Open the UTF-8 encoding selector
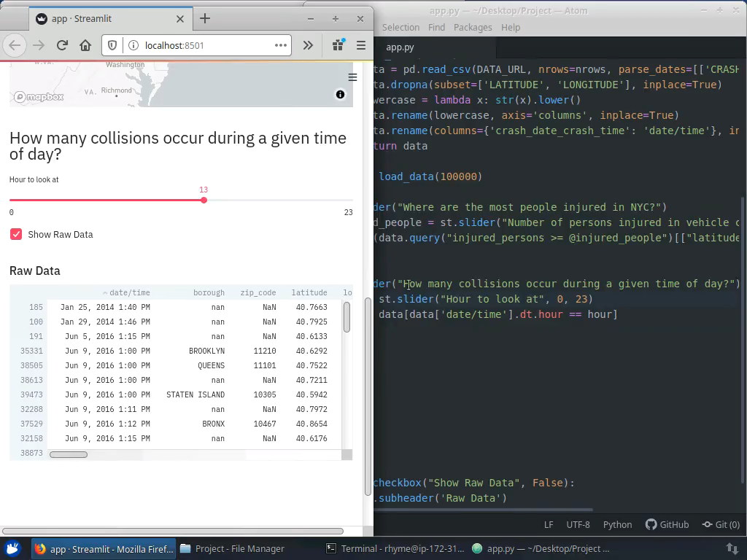This screenshot has width=747, height=560. 578,524
